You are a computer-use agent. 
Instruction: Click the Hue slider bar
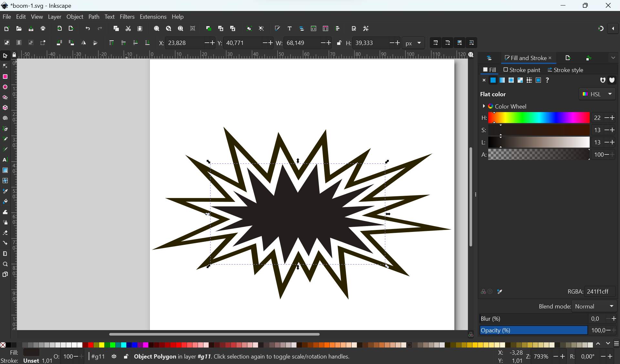click(539, 118)
